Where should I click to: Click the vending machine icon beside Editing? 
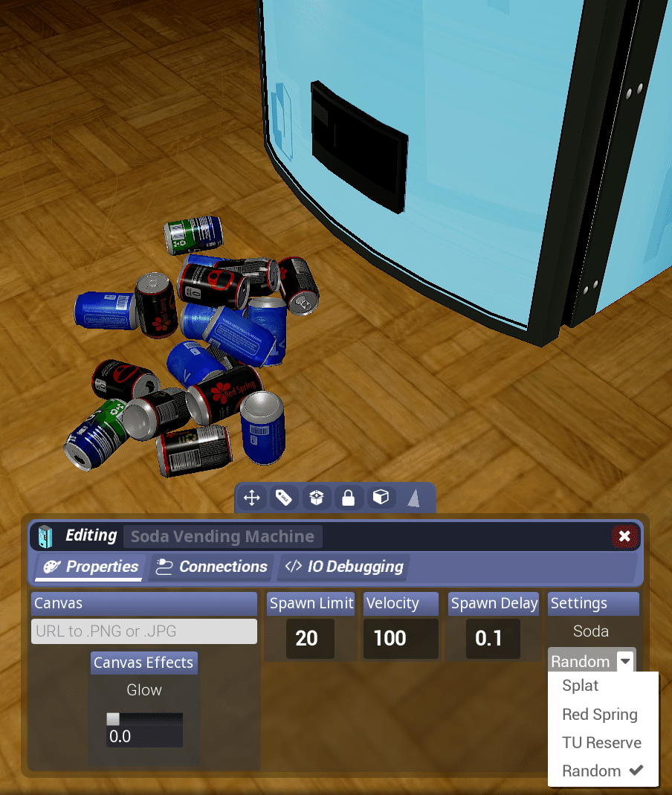click(x=45, y=536)
